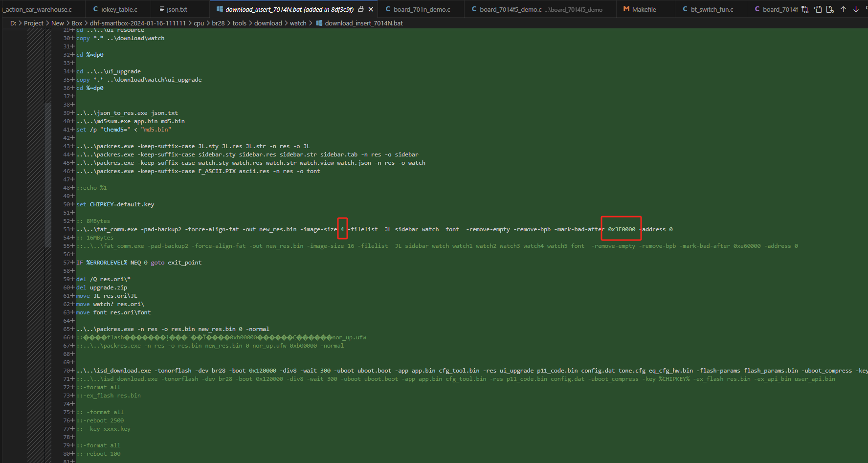Click the line 'set CHIPKEY=default.key'

(x=115, y=204)
